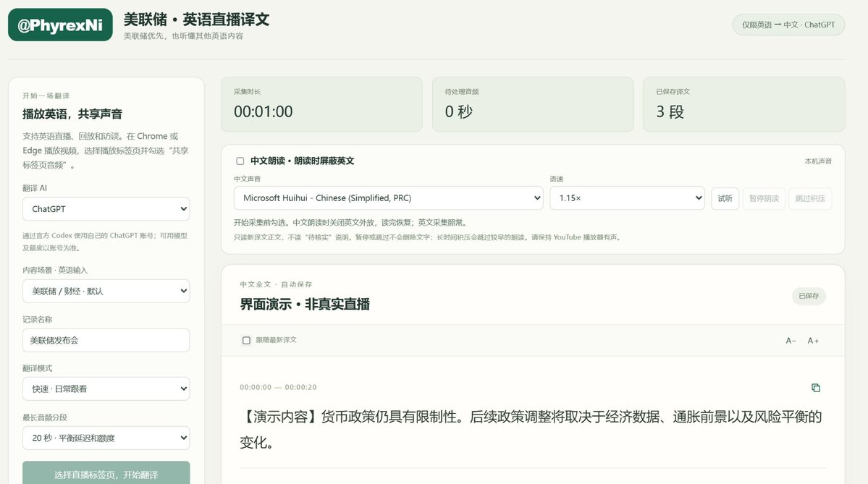Screen dimensions: 868x484
Task: Click the 3 段 已保存译文 value
Action: 670,111
